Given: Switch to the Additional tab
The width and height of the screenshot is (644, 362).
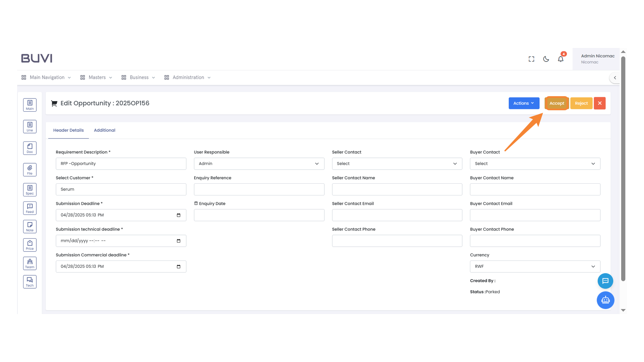Looking at the screenshot, I should [x=104, y=130].
